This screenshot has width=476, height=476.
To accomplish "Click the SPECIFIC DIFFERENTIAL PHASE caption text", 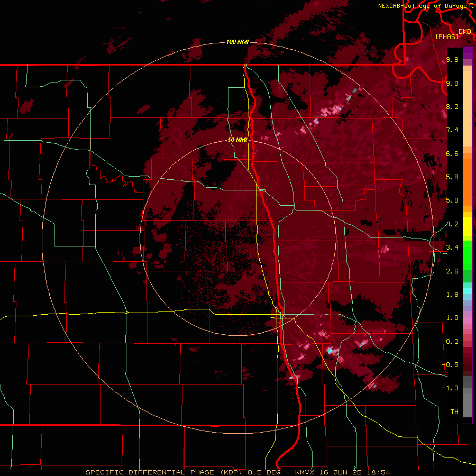I will tap(149, 472).
